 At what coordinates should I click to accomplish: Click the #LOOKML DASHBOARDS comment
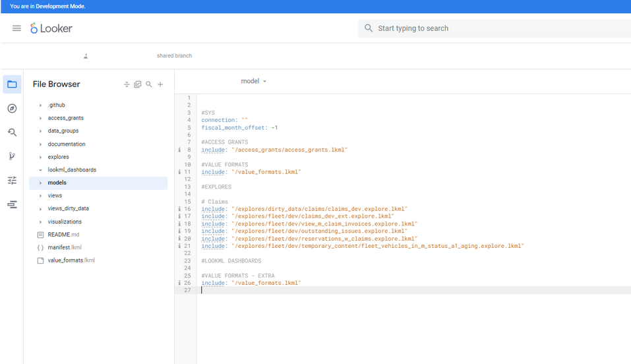coord(231,261)
